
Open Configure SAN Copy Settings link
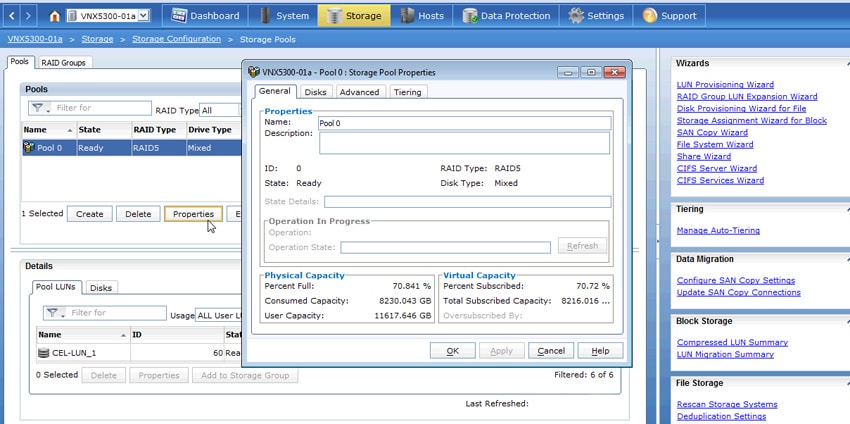736,280
